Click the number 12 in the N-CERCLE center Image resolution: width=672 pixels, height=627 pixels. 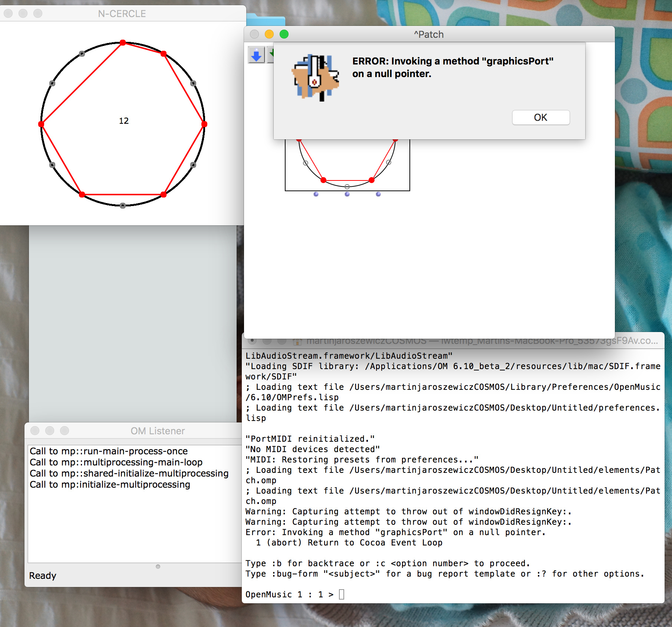point(124,121)
